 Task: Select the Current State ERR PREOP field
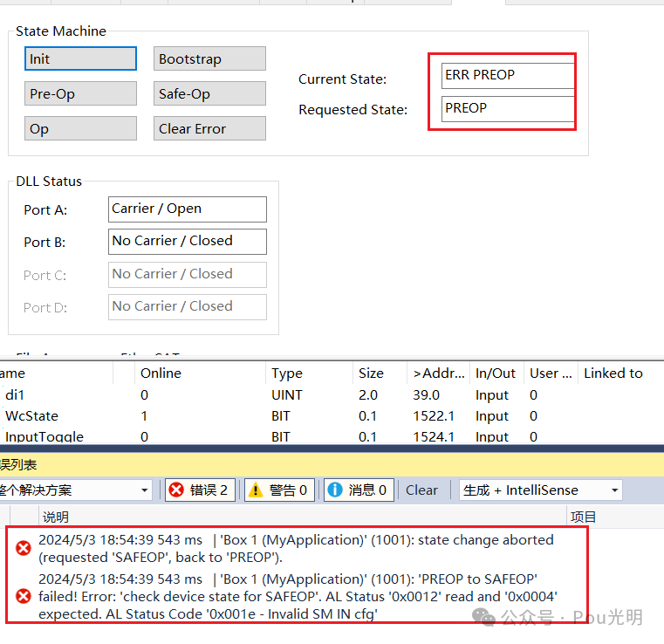(508, 75)
